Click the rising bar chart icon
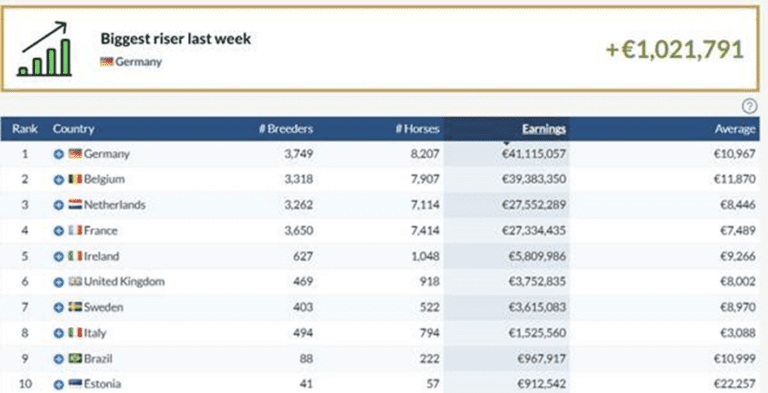768x393 pixels. point(45,49)
